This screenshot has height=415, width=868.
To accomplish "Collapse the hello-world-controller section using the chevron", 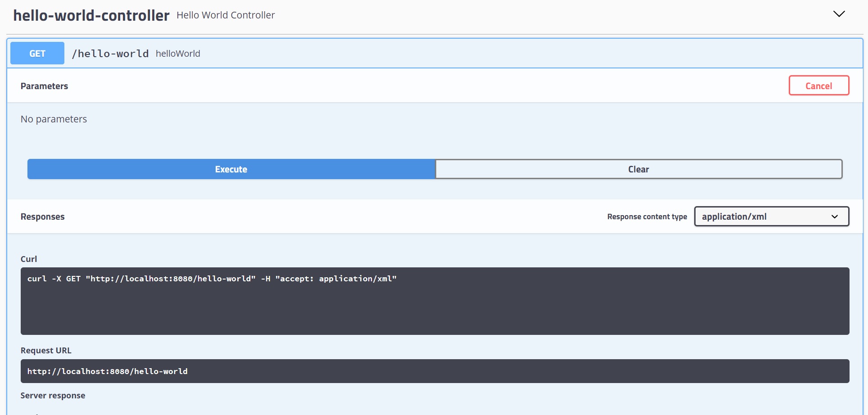I will coord(839,14).
